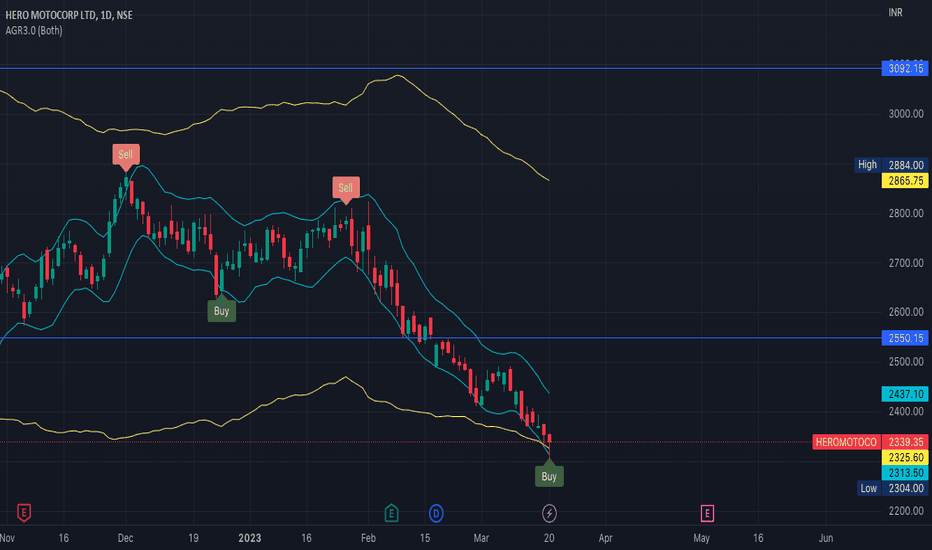Screen dimensions: 932x550
Task: Click the Low 2304.00 price label
Action: [x=892, y=488]
